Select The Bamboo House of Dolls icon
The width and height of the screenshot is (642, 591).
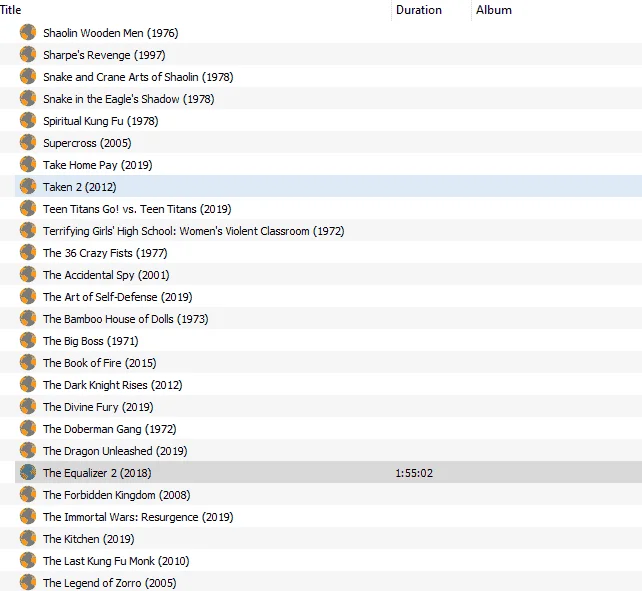[x=28, y=318]
